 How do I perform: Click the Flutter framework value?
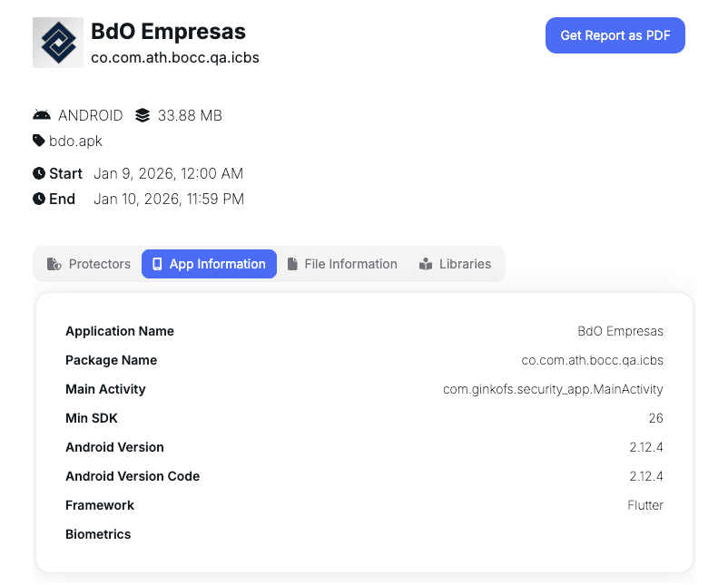[645, 505]
